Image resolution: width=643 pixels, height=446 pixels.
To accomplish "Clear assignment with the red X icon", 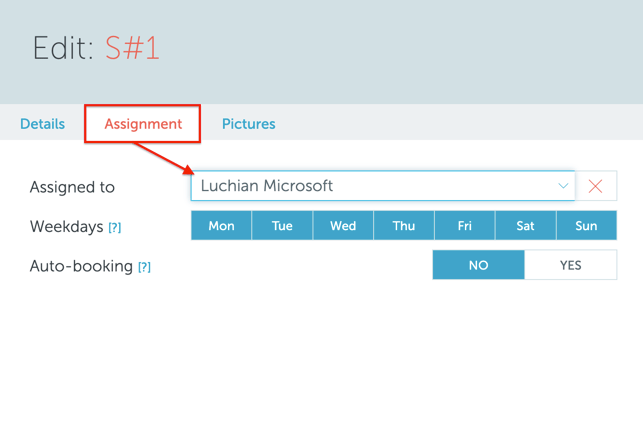I will pos(595,186).
